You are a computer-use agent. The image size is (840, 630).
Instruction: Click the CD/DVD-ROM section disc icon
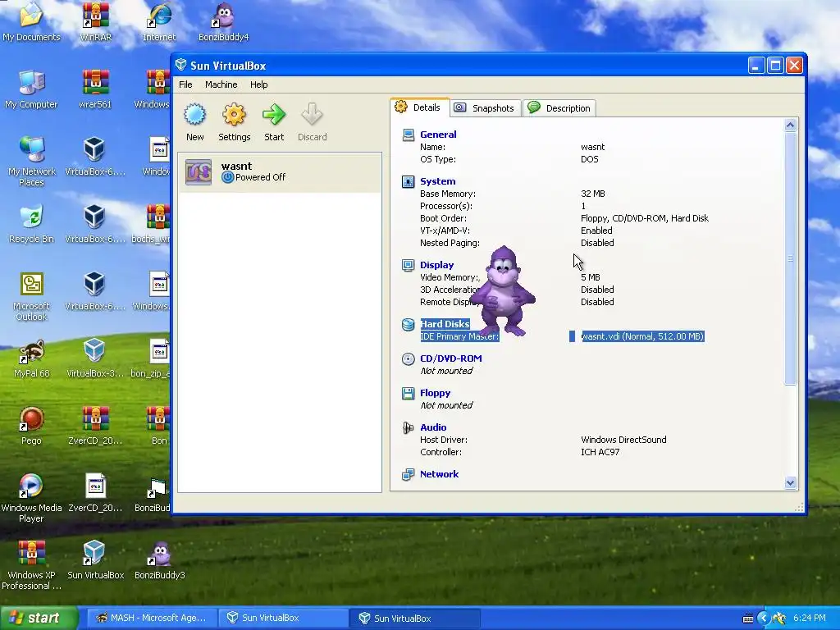[x=409, y=359]
